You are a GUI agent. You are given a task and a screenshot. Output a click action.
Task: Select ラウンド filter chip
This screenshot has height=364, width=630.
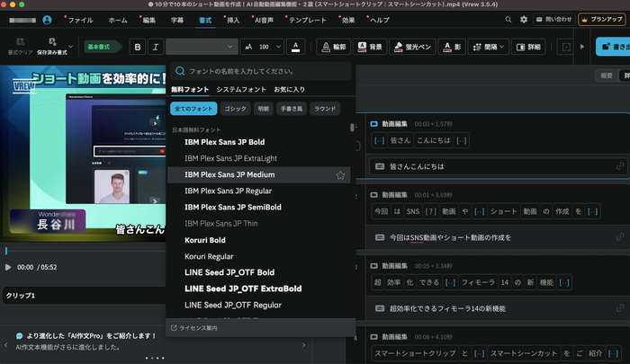pyautogui.click(x=325, y=109)
